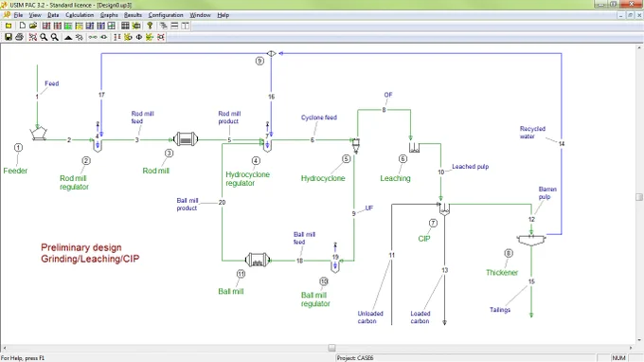The height and width of the screenshot is (362, 644).
Task: Click the 'Recycled water' stream label
Action: pyautogui.click(x=532, y=133)
